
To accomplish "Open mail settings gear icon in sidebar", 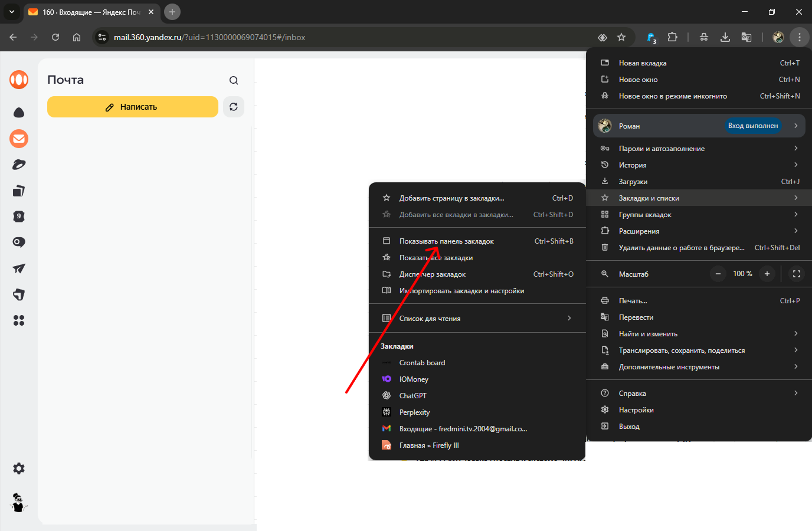I will 19,468.
